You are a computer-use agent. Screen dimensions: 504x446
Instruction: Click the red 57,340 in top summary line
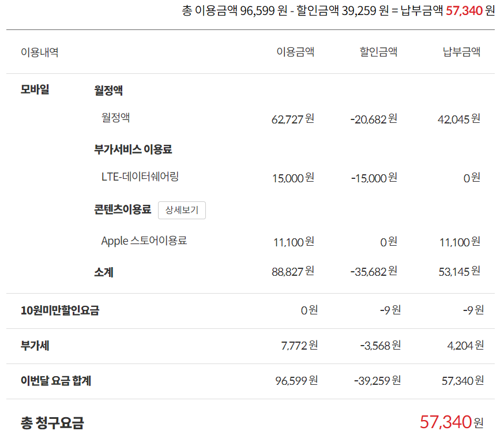point(464,10)
